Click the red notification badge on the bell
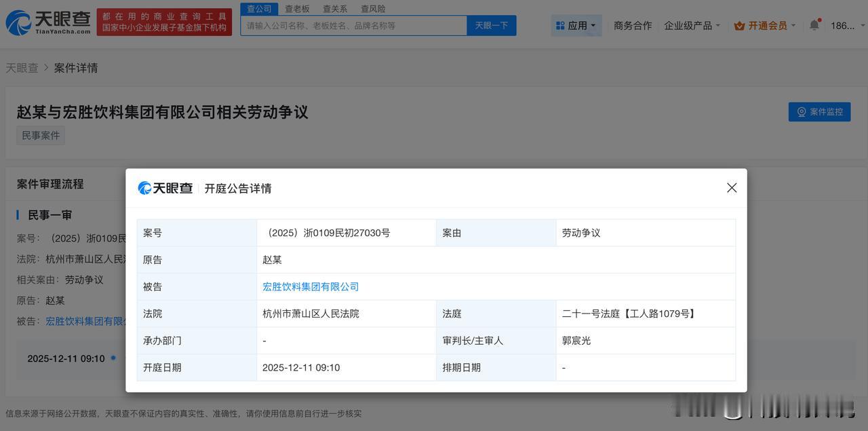 (x=820, y=18)
